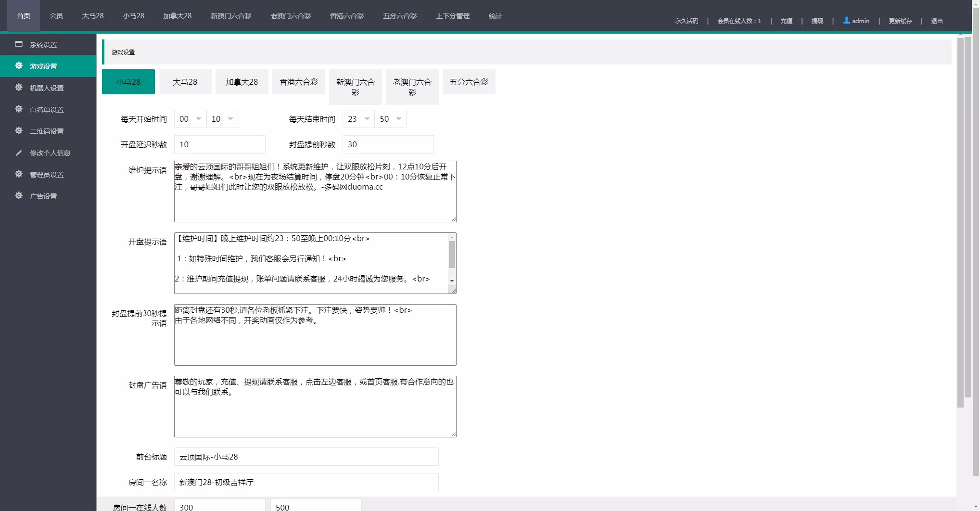
Task: Click the 更新缓存 link
Action: pos(900,21)
